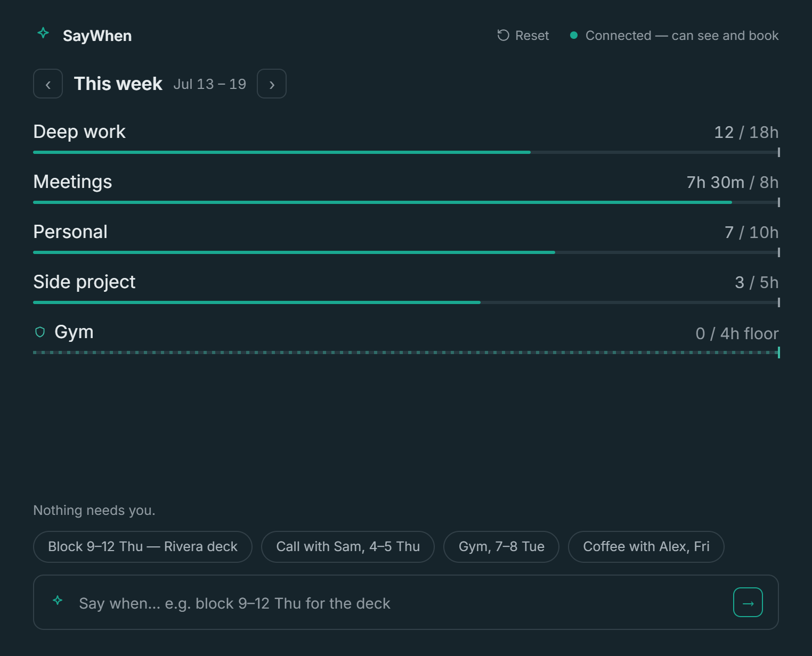Choose 'Gym, 7–8 Tue' suggestion chip
This screenshot has width=812, height=656.
pos(501,547)
